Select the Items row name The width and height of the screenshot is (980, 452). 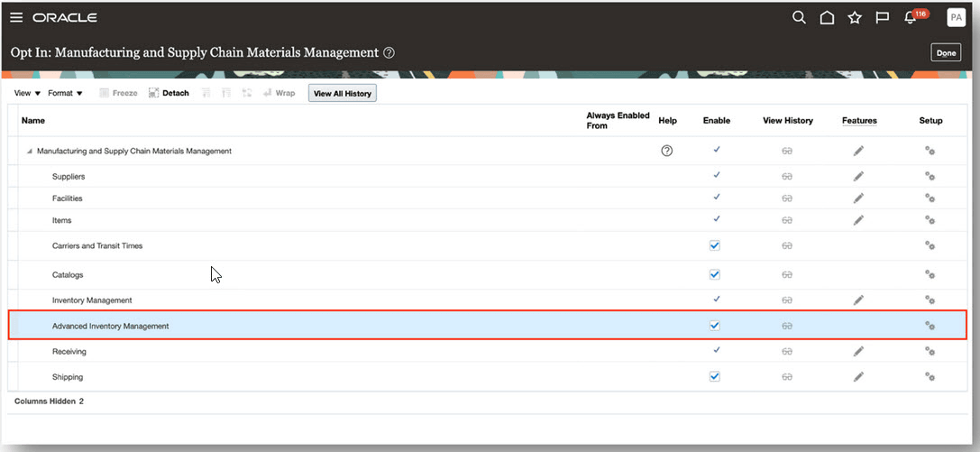click(62, 220)
